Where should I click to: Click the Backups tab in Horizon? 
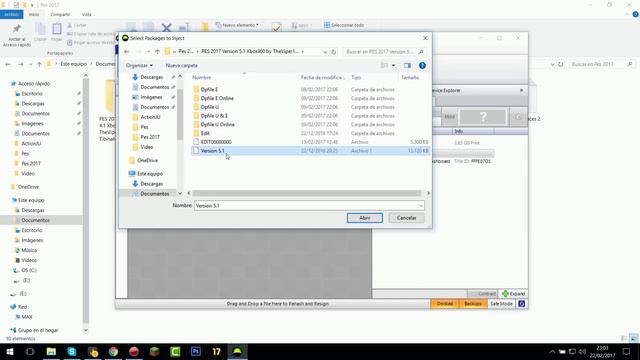point(473,304)
